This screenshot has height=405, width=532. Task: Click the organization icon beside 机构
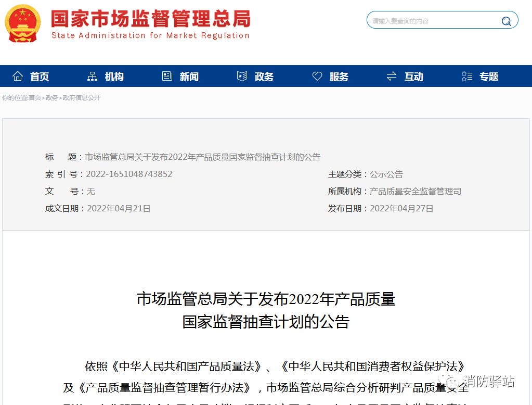pyautogui.click(x=93, y=77)
